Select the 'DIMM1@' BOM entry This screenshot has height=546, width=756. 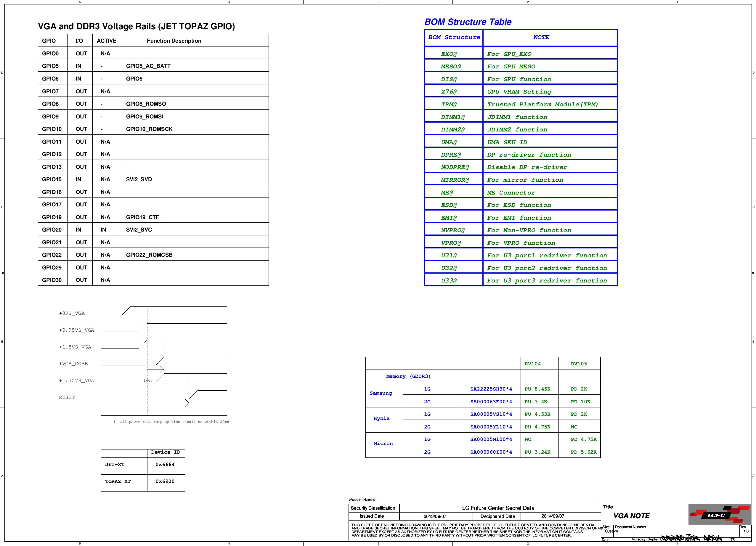click(x=453, y=117)
